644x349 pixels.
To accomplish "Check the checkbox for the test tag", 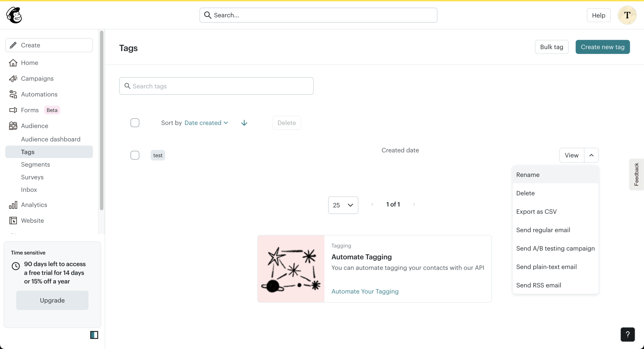I will pyautogui.click(x=135, y=155).
